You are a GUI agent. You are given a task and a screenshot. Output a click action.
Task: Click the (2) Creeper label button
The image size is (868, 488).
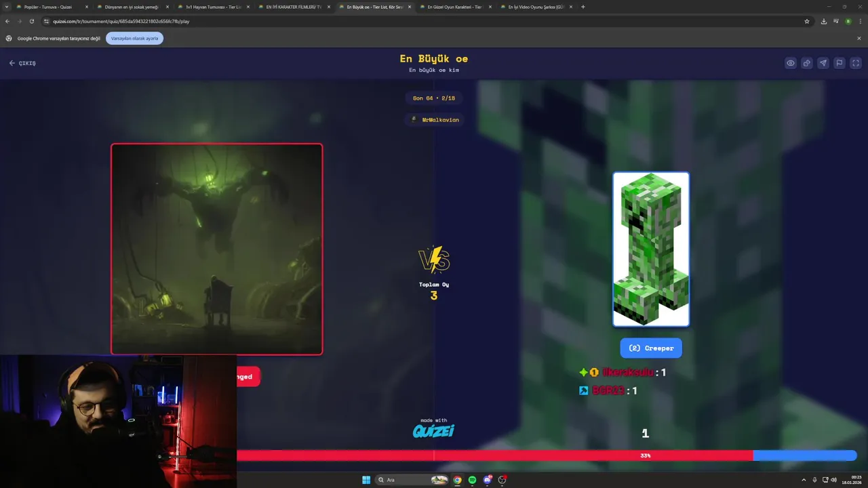point(651,348)
